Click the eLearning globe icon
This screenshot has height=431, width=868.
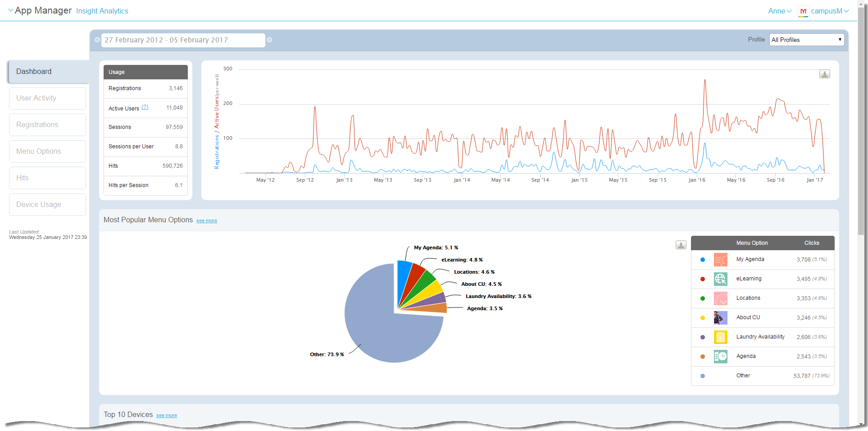tap(720, 279)
